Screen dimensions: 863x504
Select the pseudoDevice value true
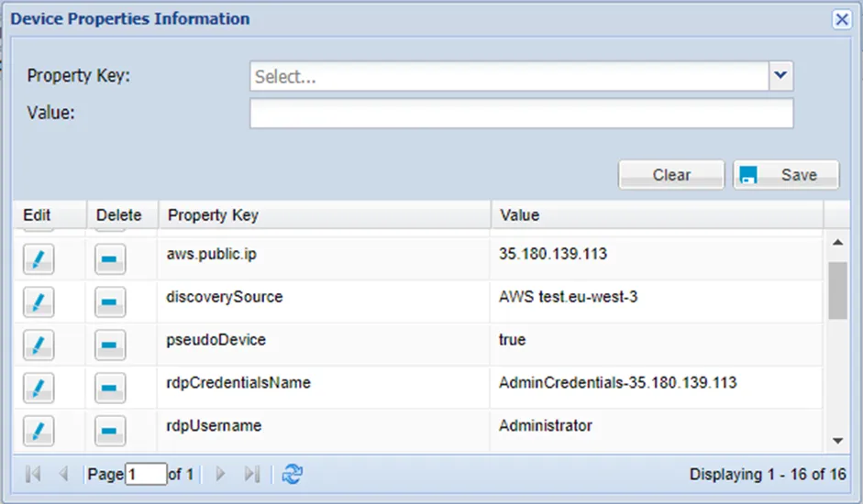point(512,339)
